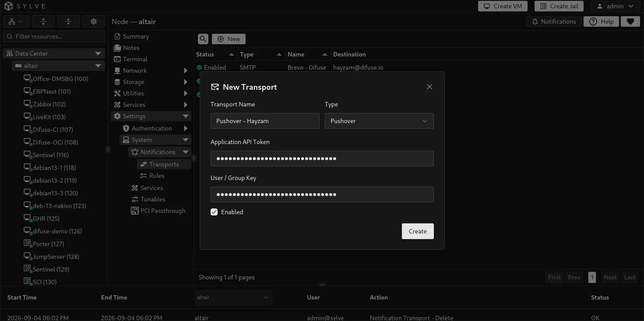Select Transports under Notifications
Image resolution: width=644 pixels, height=321 pixels.
click(x=164, y=164)
